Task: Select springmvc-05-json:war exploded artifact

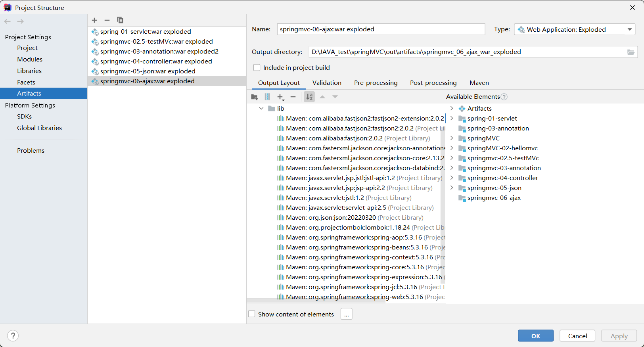Action: pos(167,71)
